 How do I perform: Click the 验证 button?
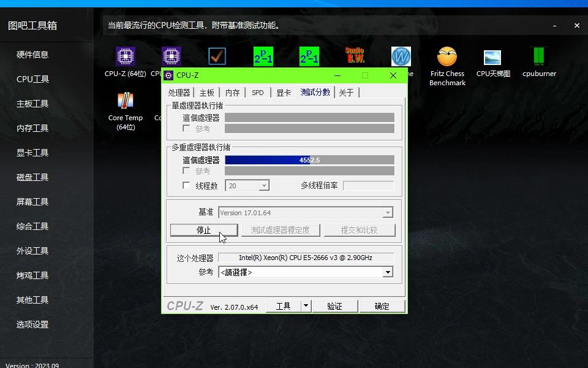coord(334,306)
